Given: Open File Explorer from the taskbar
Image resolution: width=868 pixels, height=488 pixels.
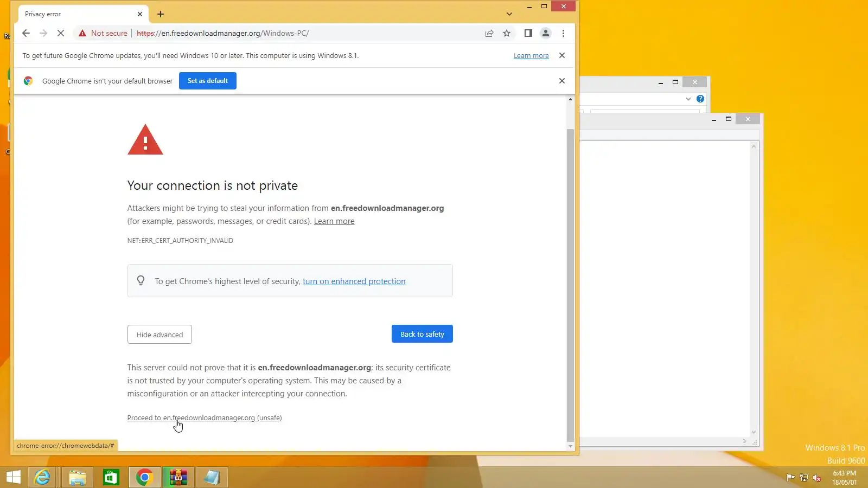Looking at the screenshot, I should 77,477.
